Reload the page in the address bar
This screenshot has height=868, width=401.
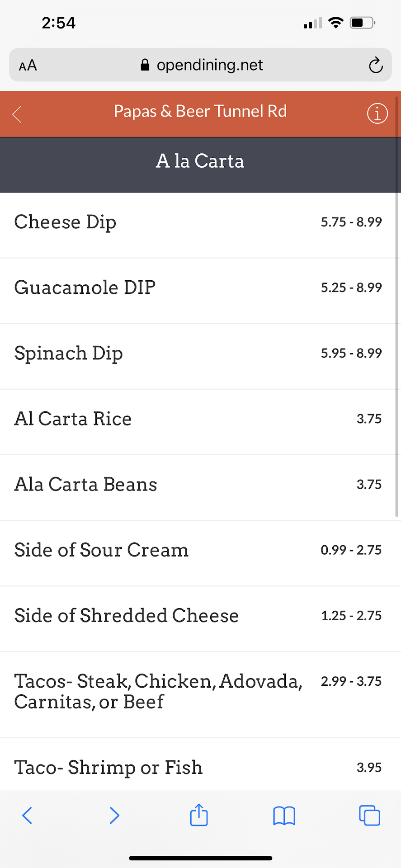pos(375,66)
